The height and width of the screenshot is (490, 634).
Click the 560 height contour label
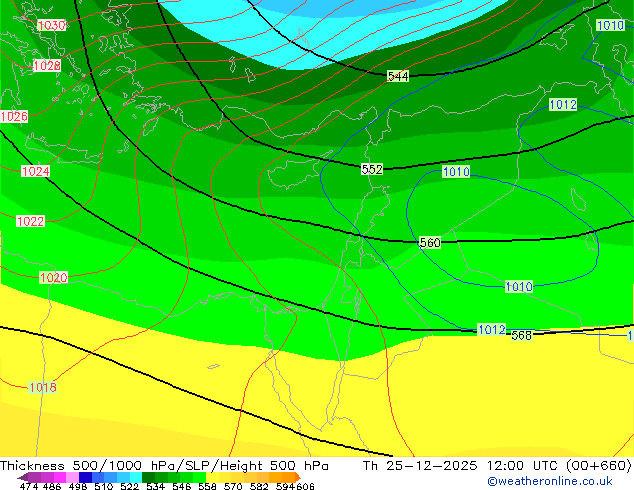[430, 243]
